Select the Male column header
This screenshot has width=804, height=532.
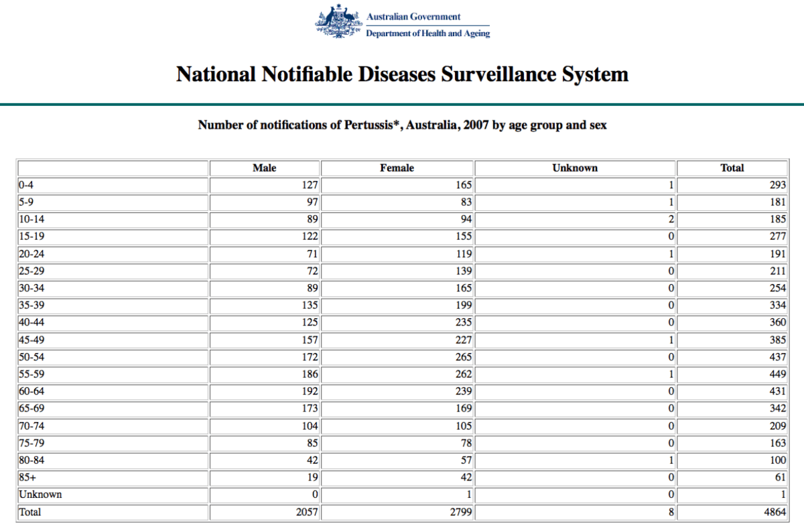coord(264,168)
